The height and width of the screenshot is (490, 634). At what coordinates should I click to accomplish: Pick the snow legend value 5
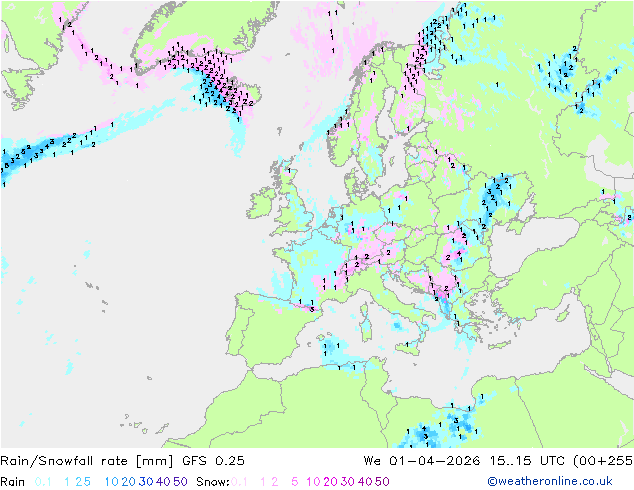(295, 482)
